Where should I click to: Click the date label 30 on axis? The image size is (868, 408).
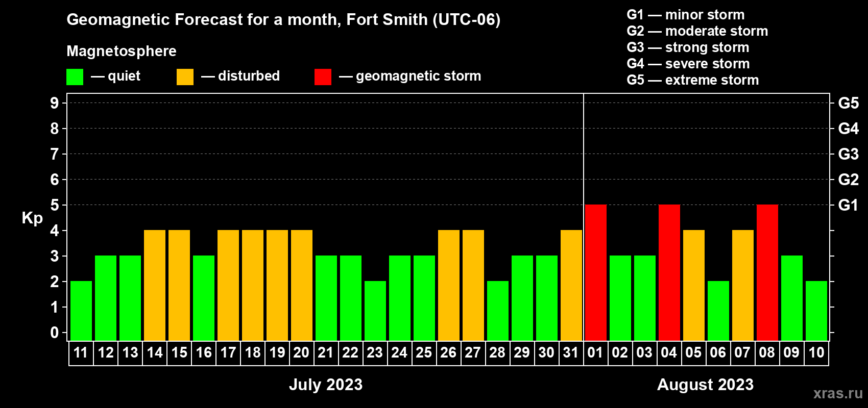click(x=547, y=353)
